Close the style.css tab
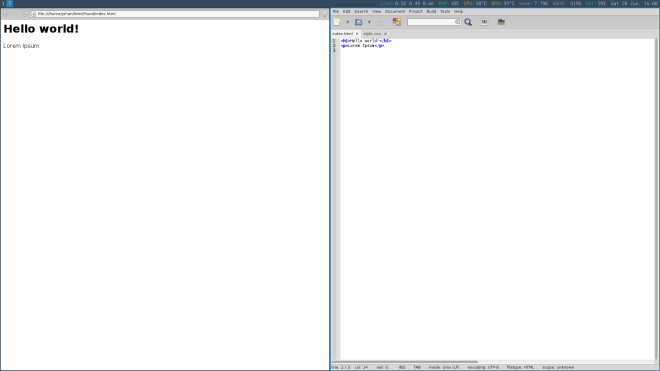Viewport: 660px width, 371px height. click(385, 34)
